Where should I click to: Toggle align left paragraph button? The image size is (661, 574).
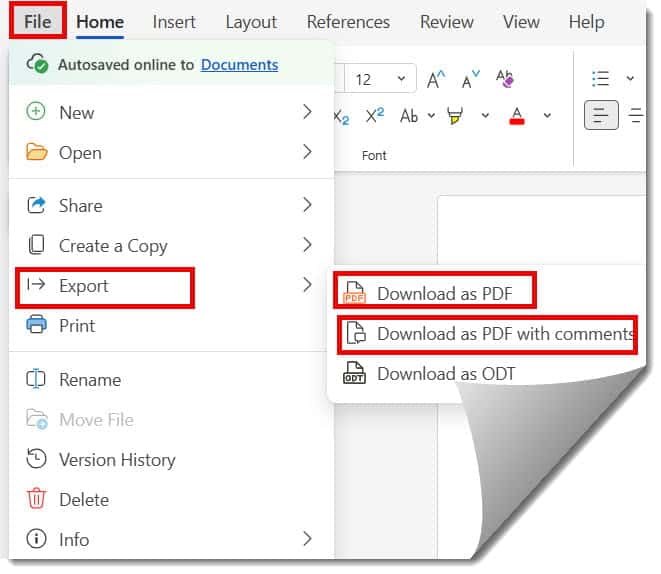(x=601, y=115)
